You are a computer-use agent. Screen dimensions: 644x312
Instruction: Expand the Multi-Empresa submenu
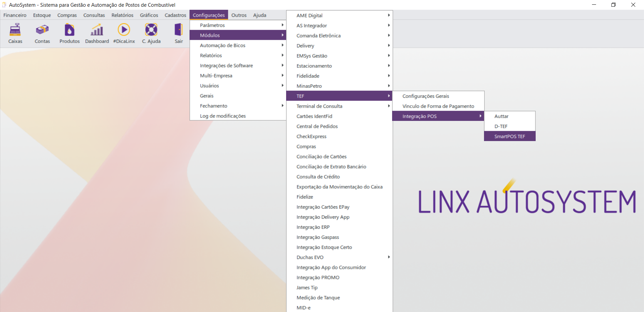point(238,76)
